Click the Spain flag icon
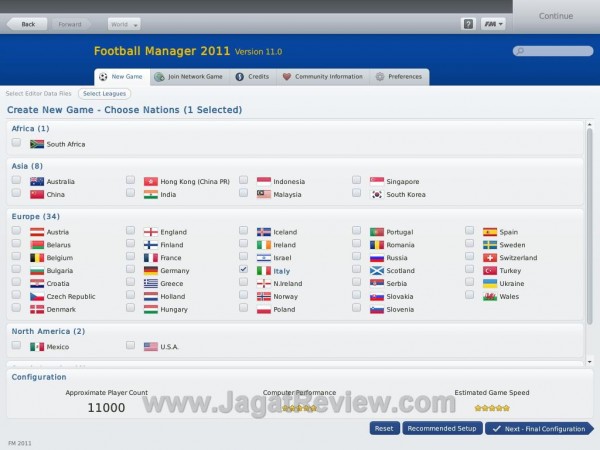The image size is (600, 450). pos(490,232)
